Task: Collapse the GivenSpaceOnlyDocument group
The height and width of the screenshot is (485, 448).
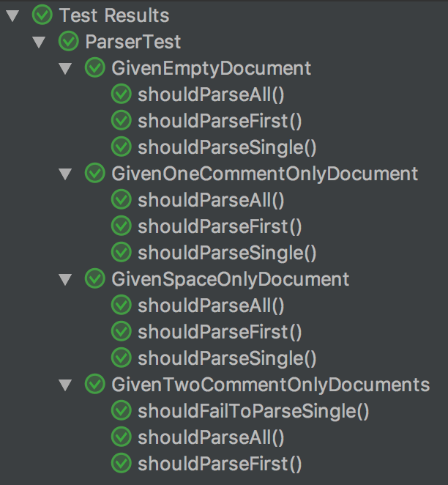Action: (x=65, y=279)
